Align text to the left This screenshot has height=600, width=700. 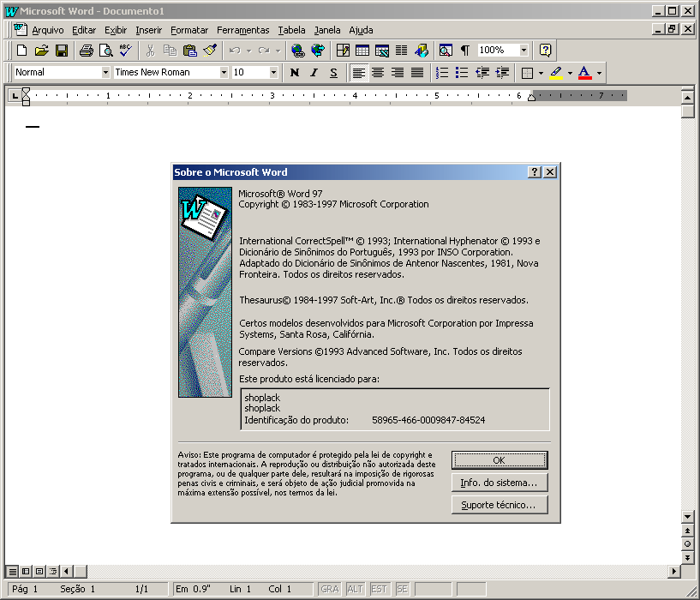click(x=358, y=72)
